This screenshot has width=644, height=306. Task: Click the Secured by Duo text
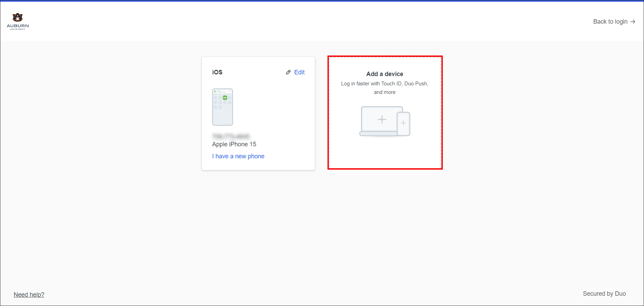pyautogui.click(x=604, y=294)
